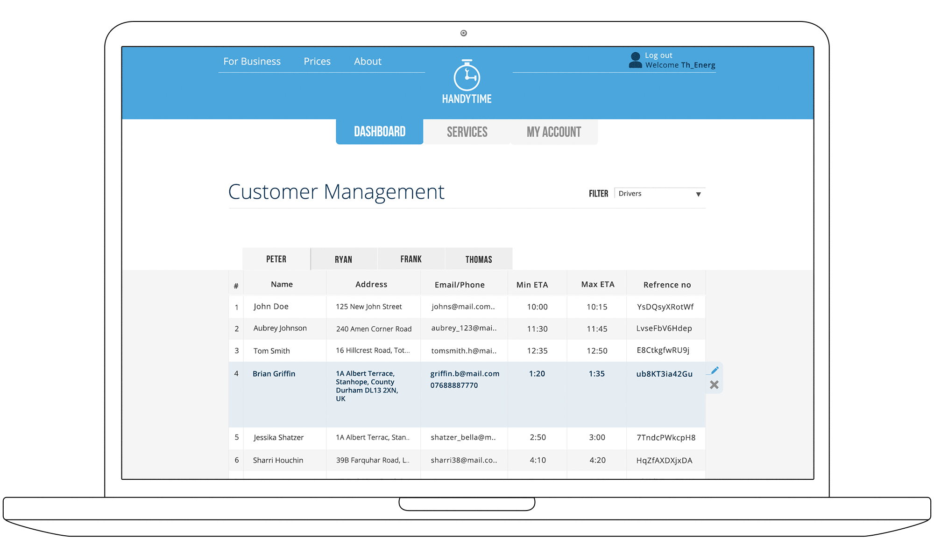This screenshot has width=934, height=560.
Task: Click Max ETA value 11:45
Action: click(x=597, y=329)
